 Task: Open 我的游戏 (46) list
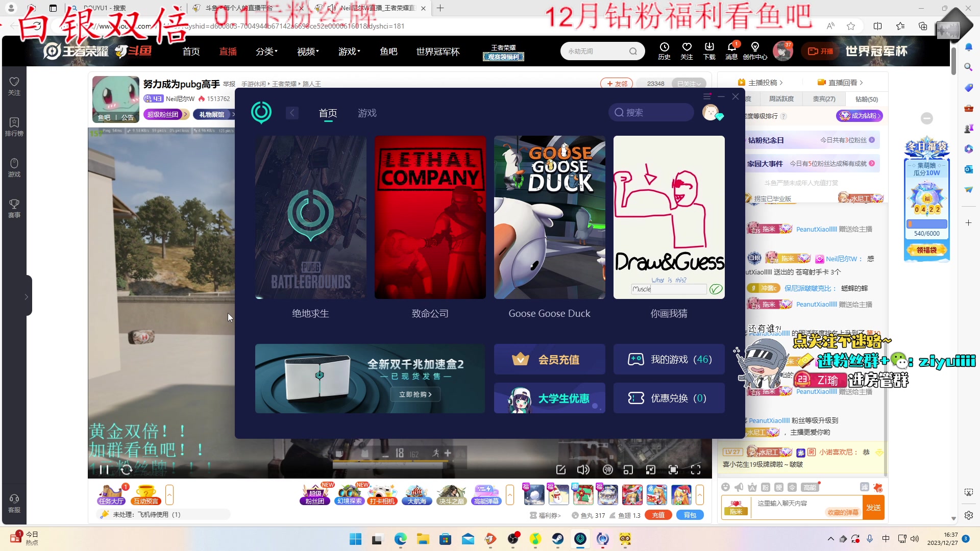[669, 359]
